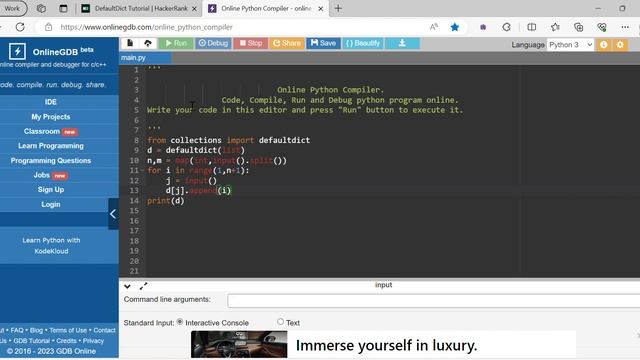Open the Credits footer link
Screen dimensions: 640x360
[x=66, y=341]
